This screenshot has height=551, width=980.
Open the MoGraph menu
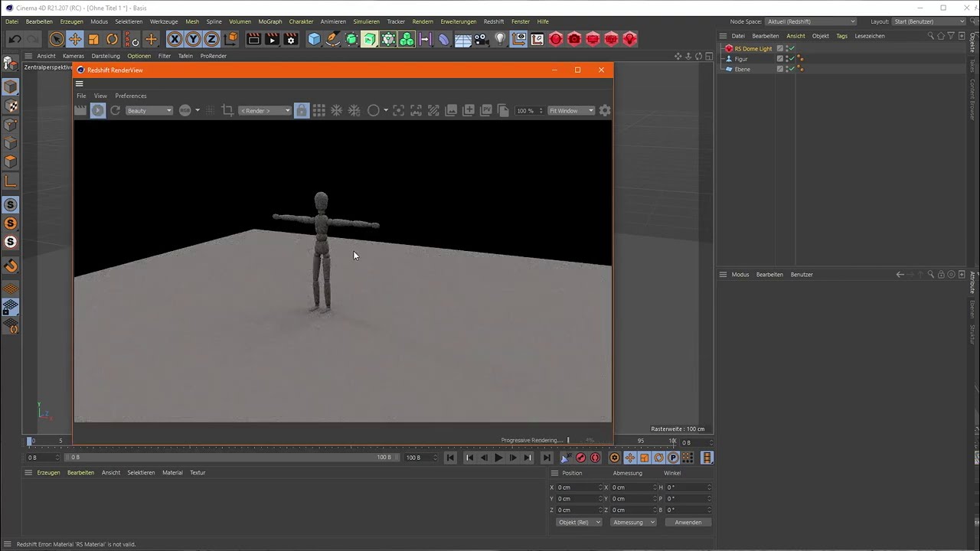pyautogui.click(x=270, y=21)
